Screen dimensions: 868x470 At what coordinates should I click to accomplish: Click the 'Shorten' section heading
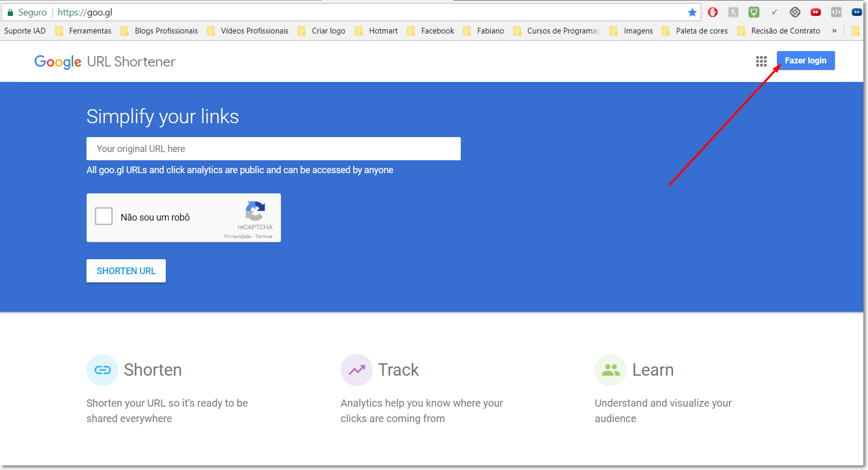153,370
